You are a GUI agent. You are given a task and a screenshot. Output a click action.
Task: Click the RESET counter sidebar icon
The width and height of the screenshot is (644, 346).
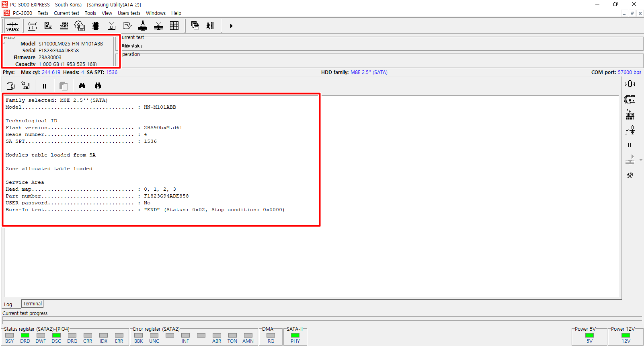[630, 115]
